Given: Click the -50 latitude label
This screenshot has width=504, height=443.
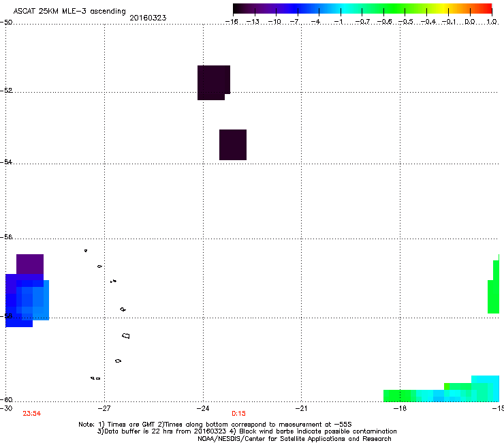Looking at the screenshot, I should pyautogui.click(x=6, y=22).
